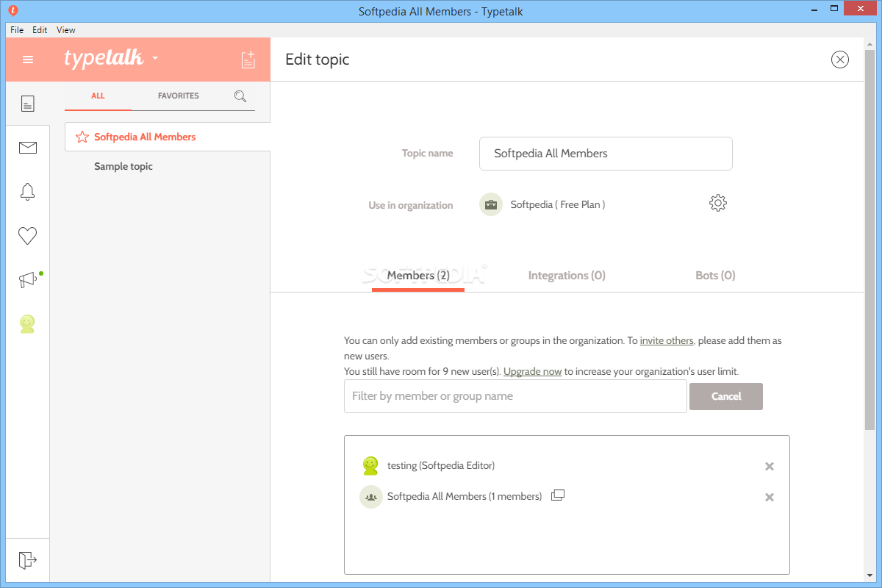Open the File menu
The width and height of the screenshot is (882, 588).
click(17, 30)
